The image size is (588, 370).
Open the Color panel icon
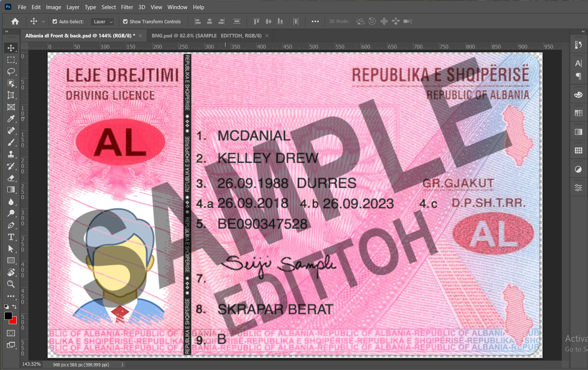578,95
